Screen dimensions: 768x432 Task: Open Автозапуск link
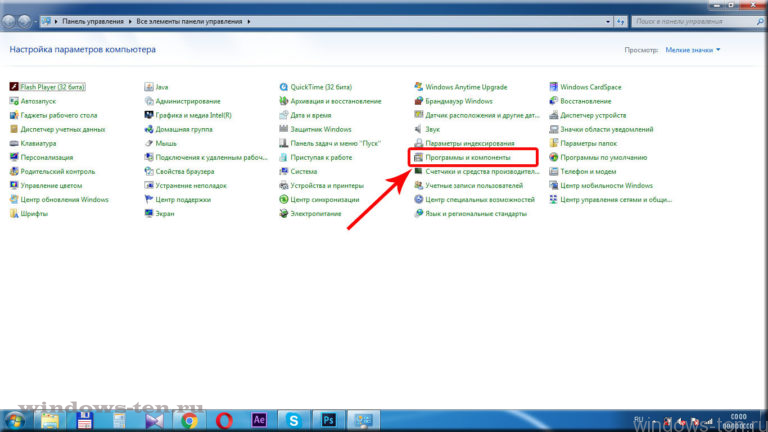[38, 101]
